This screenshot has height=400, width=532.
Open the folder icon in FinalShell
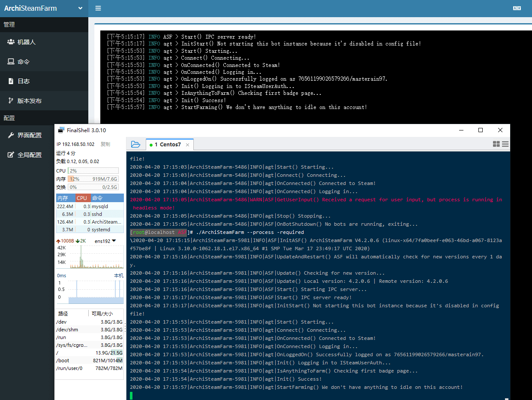[135, 145]
